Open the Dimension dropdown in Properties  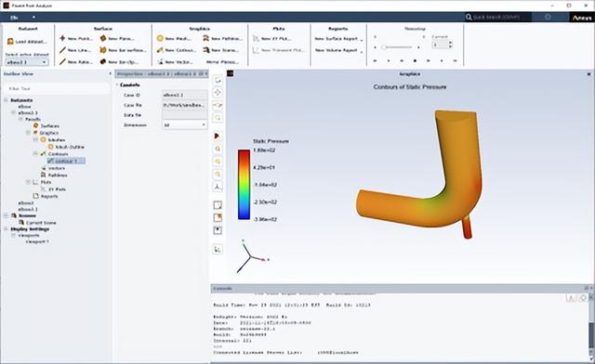pyautogui.click(x=184, y=125)
